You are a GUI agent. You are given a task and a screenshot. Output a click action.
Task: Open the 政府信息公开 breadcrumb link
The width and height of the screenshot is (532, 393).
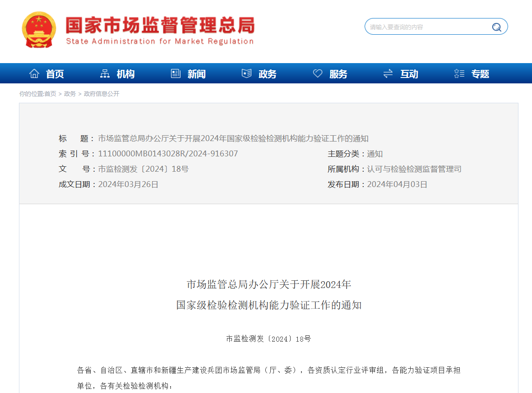coord(102,94)
